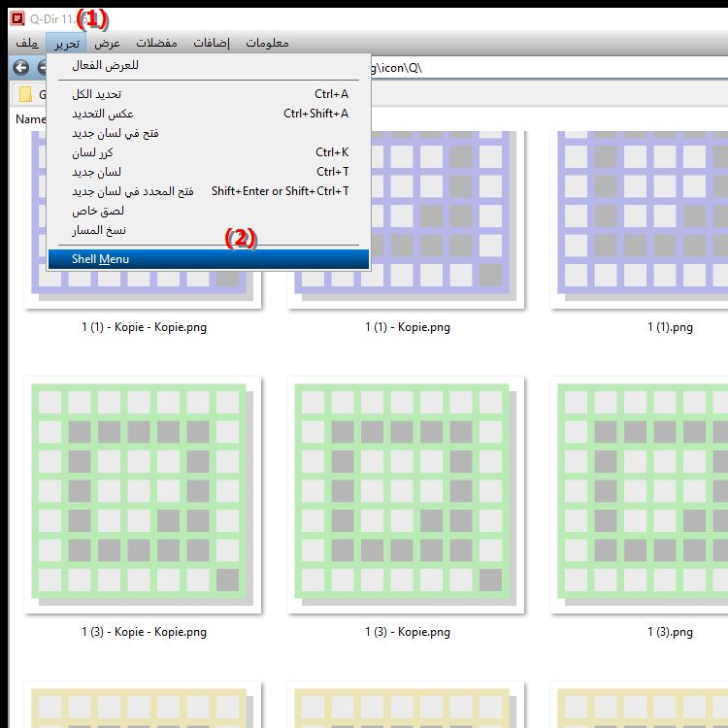Viewport: 728px width, 728px height.
Task: Select the highlighted Shell Menu entry
Action: (209, 259)
